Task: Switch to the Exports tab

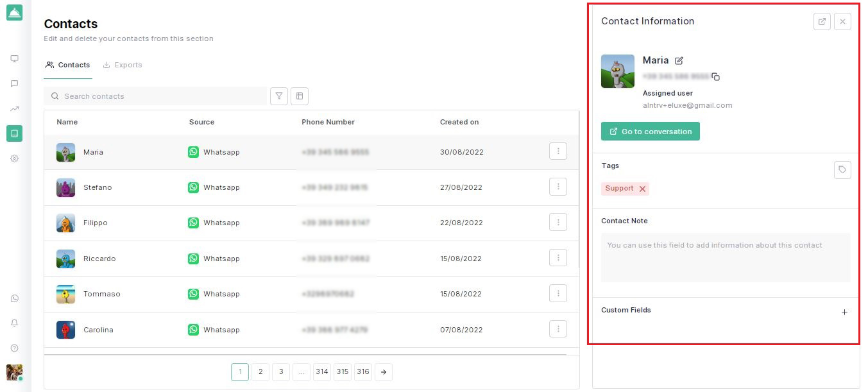Action: click(123, 65)
